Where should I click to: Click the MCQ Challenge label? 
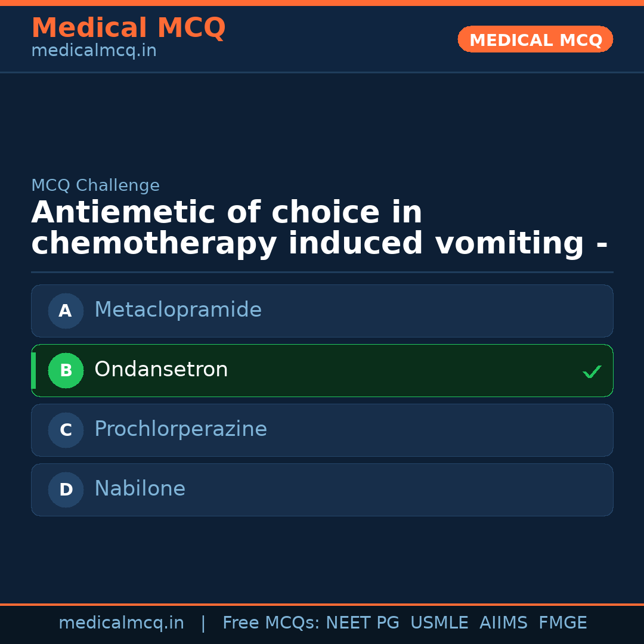click(95, 185)
